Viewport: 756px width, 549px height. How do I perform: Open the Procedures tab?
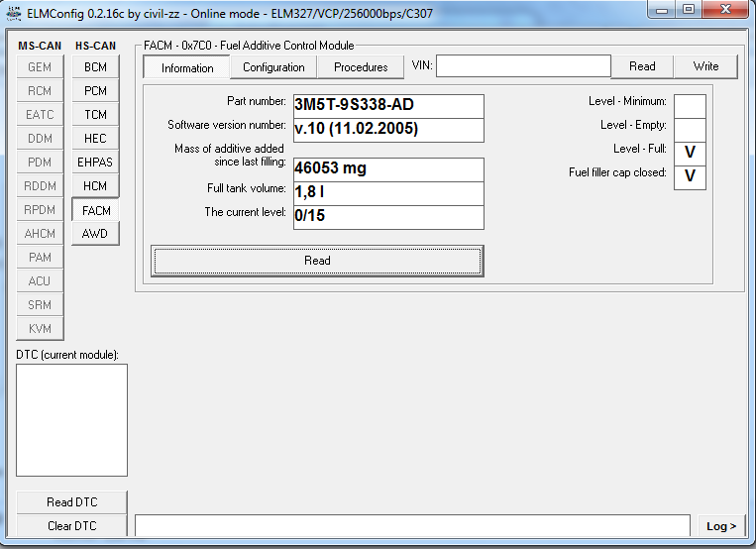point(361,67)
